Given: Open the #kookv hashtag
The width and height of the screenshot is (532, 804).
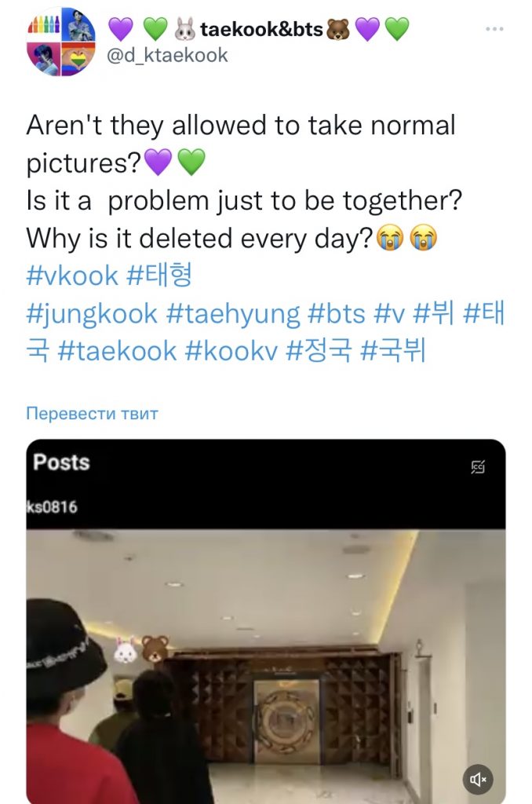Looking at the screenshot, I should pyautogui.click(x=231, y=351).
